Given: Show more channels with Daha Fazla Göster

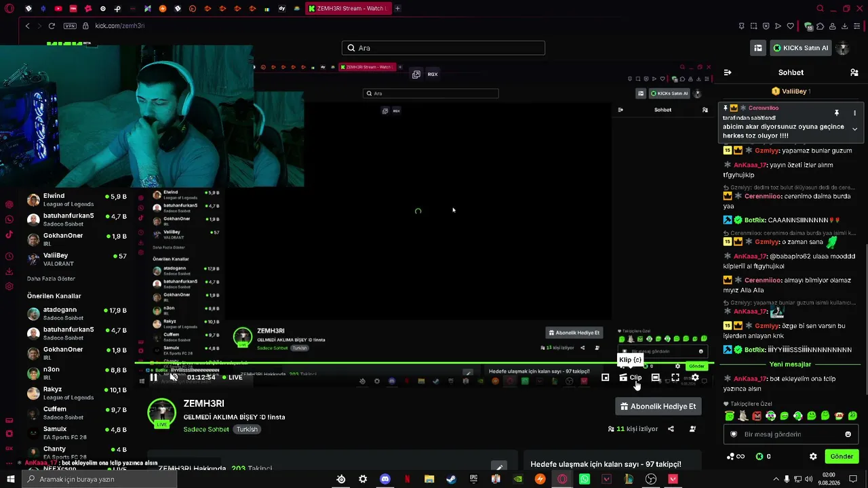Looking at the screenshot, I should [x=51, y=279].
